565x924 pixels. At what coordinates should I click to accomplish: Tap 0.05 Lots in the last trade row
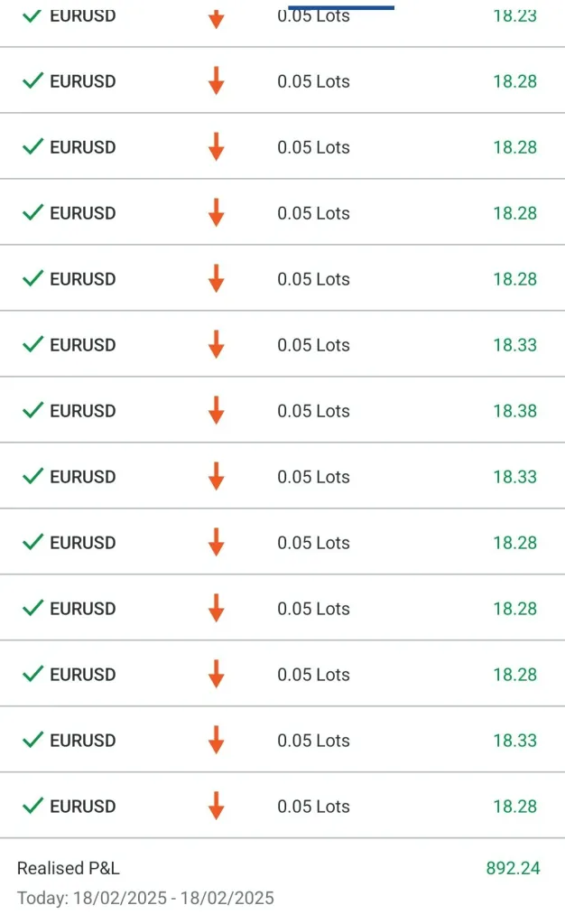click(x=313, y=807)
